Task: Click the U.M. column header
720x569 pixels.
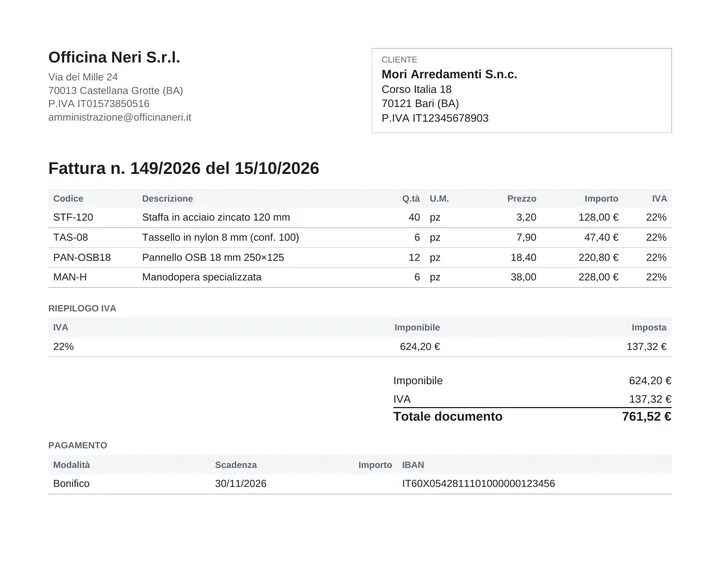Action: click(x=439, y=198)
